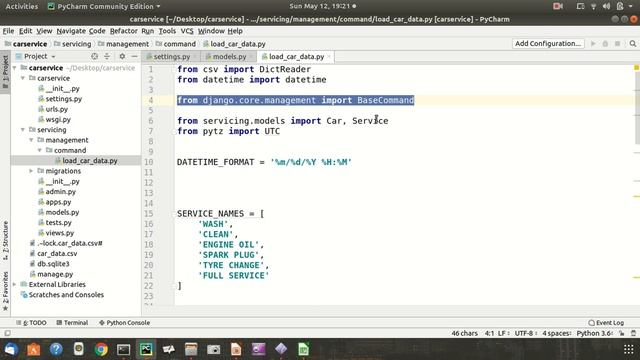Screen dimensions: 640x360
Task: Select load_car_data.py in project tree
Action: pyautogui.click(x=86, y=161)
